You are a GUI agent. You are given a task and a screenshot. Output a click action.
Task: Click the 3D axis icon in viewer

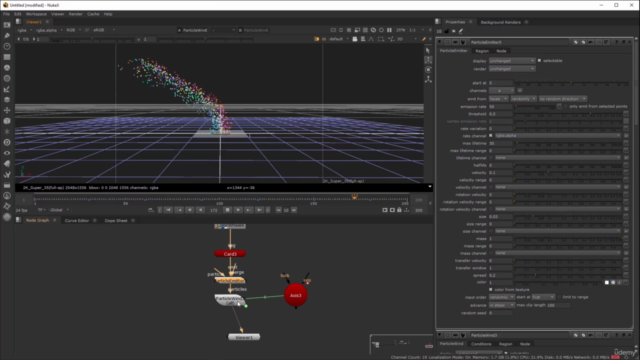[428, 80]
